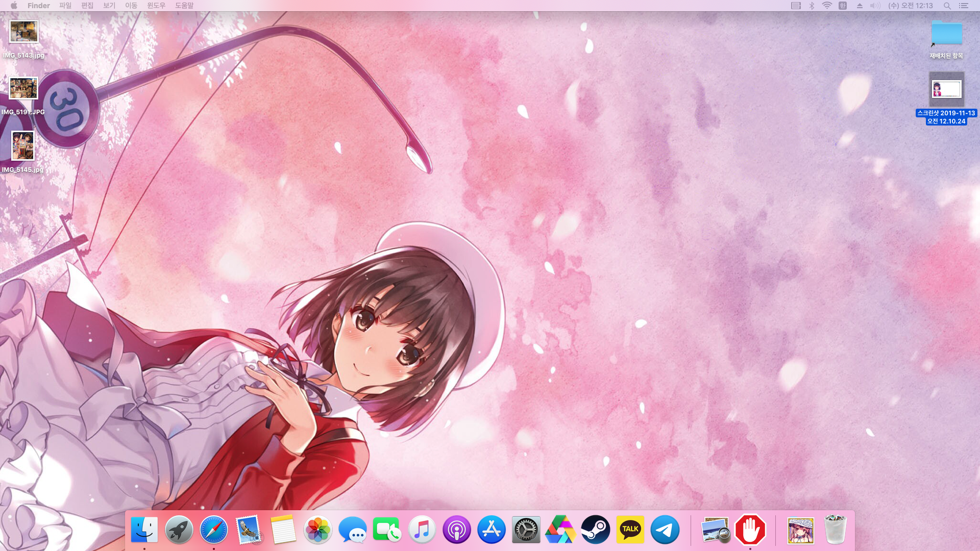Open the 도움말 menu
980x551 pixels.
(184, 6)
